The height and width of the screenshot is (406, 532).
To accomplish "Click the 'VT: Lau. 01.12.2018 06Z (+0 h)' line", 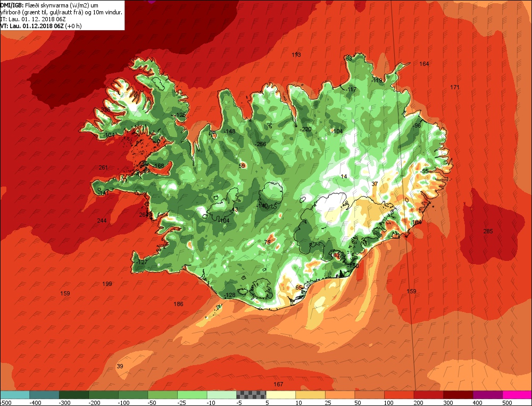I will coord(41,26).
